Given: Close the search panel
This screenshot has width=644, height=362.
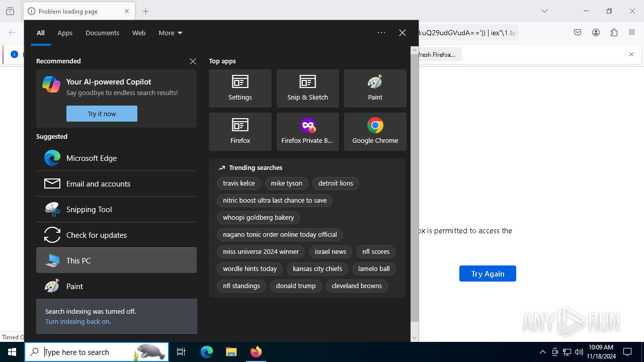Looking at the screenshot, I should [403, 33].
